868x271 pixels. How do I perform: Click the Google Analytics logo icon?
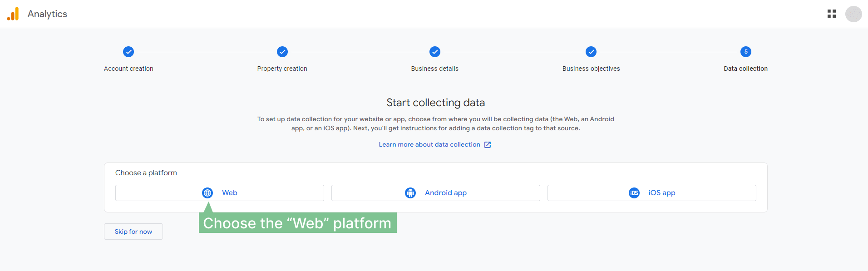(x=13, y=14)
